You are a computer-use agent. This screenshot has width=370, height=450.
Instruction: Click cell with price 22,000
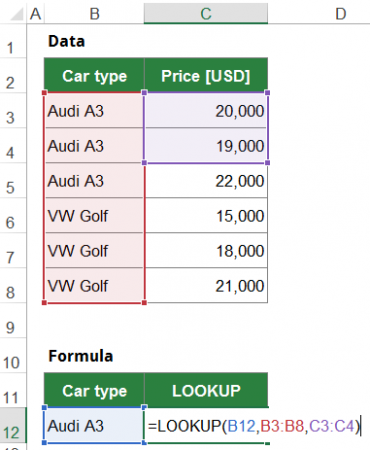pyautogui.click(x=206, y=181)
